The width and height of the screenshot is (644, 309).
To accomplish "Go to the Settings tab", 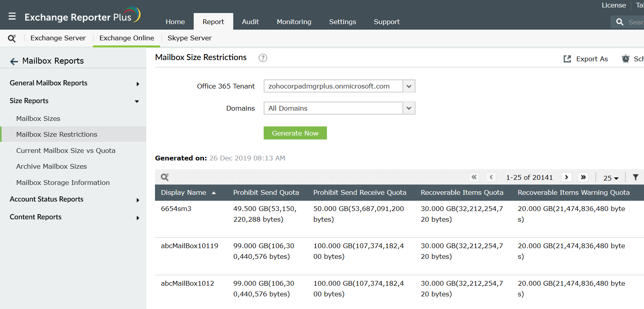I will point(342,22).
